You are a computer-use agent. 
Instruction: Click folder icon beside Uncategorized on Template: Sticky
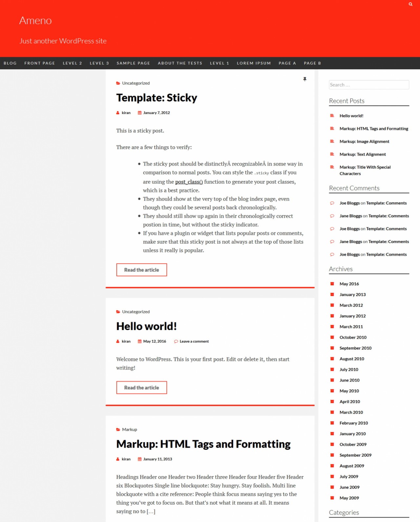[x=118, y=83]
